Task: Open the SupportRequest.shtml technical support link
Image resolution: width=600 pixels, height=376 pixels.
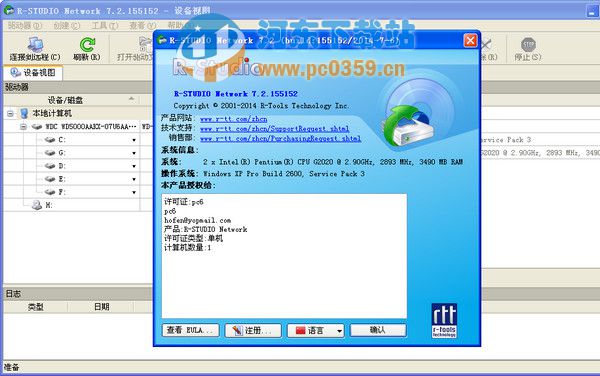Action: pyautogui.click(x=274, y=129)
